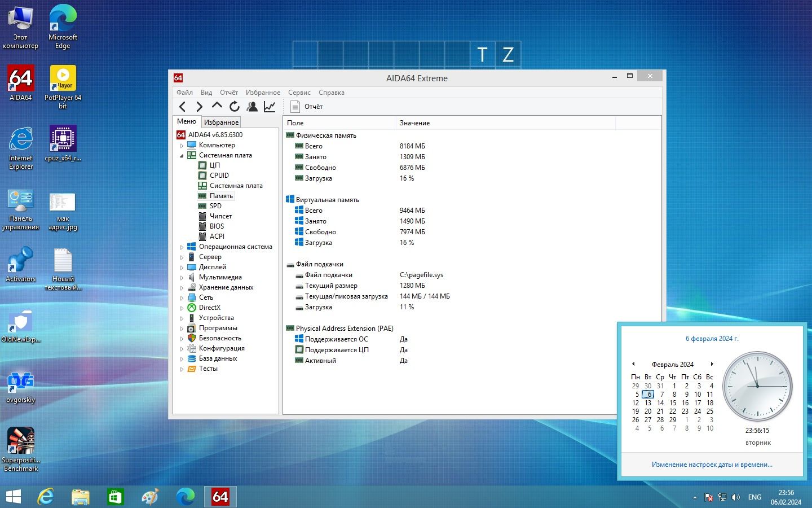Select CPUID in the tree
The height and width of the screenshot is (508, 812).
coord(219,176)
